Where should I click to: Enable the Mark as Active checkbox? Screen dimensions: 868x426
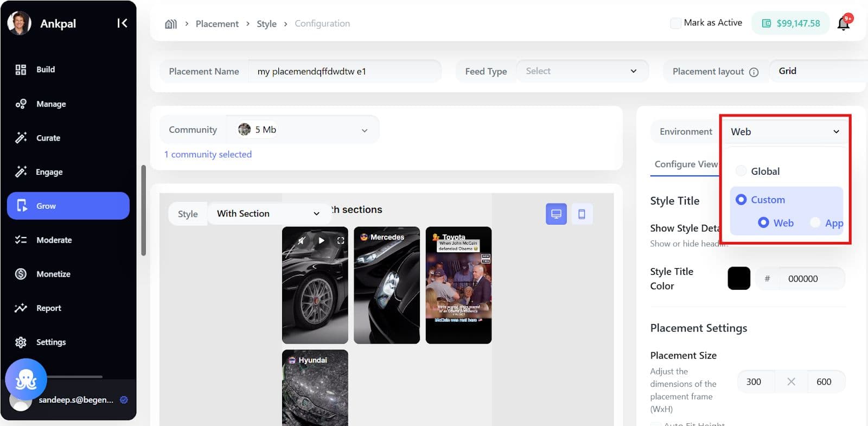coord(675,23)
